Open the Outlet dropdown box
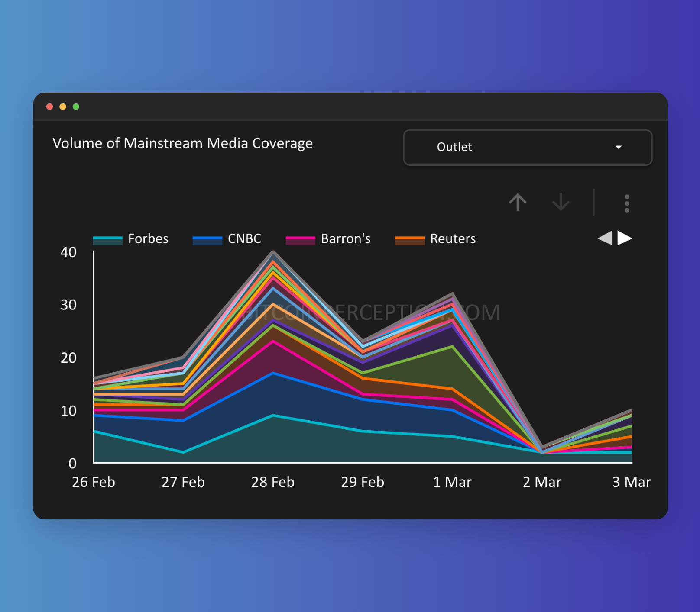 527,147
